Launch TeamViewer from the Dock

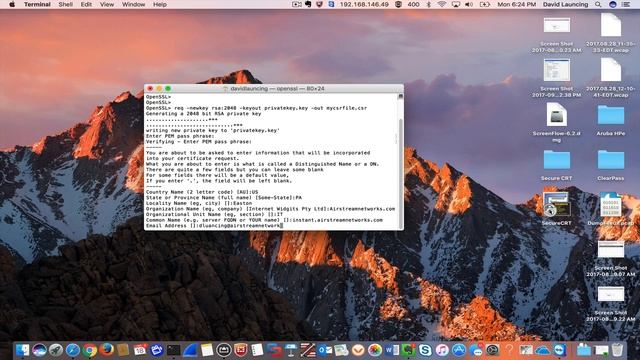point(560,350)
